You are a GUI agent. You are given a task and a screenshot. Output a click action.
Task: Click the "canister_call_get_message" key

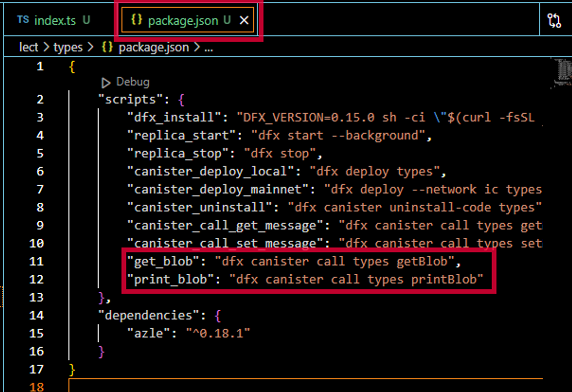point(225,225)
